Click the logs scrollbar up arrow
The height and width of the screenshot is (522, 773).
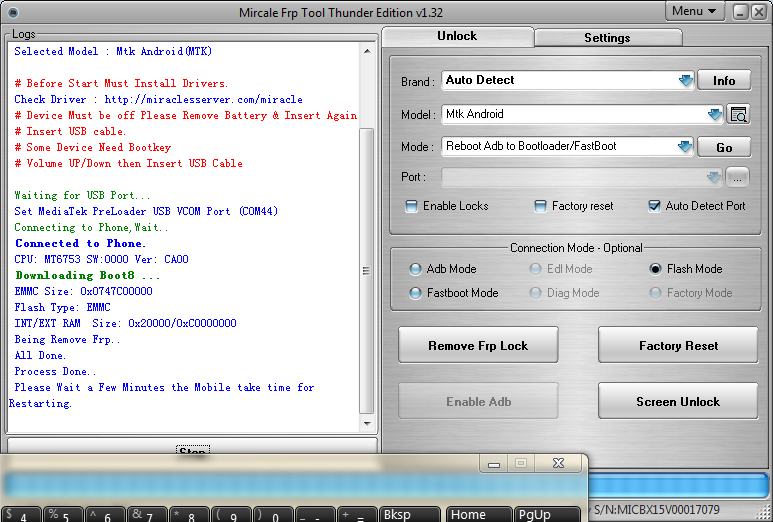click(x=367, y=51)
